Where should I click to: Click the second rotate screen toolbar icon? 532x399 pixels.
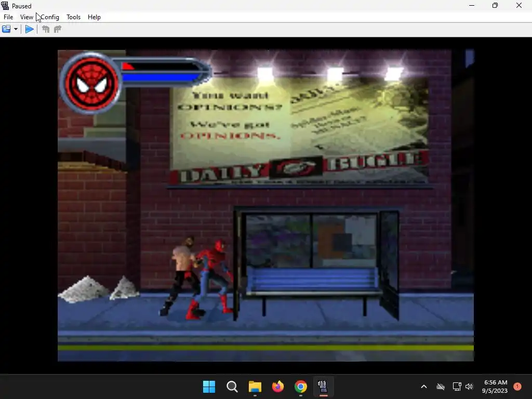[x=58, y=29]
